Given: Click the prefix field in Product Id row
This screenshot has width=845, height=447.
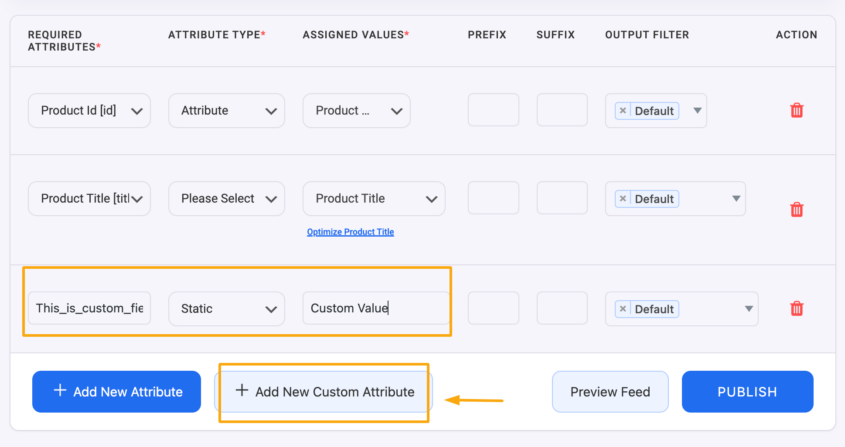Looking at the screenshot, I should 493,110.
